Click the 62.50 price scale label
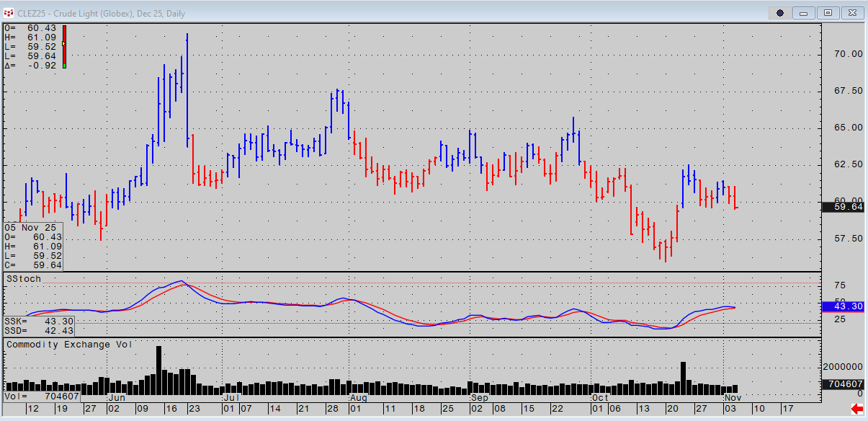 click(849, 164)
